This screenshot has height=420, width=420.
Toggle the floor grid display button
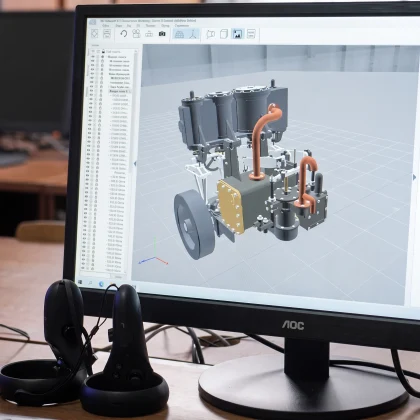(179, 34)
